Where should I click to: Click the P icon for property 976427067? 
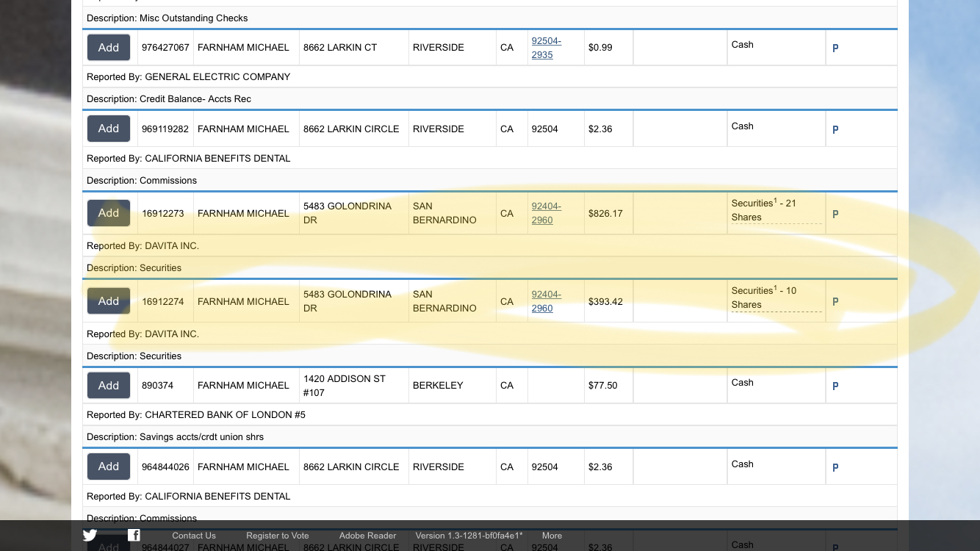coord(835,48)
